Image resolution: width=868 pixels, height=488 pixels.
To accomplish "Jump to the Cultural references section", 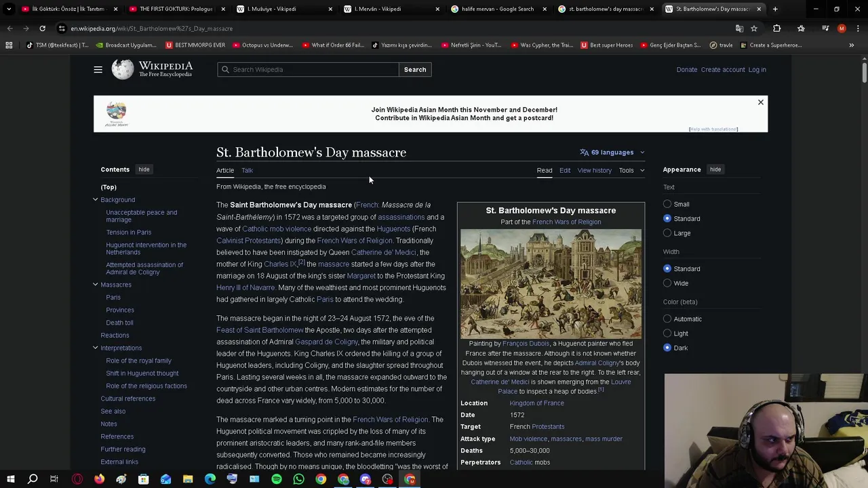I will click(127, 399).
